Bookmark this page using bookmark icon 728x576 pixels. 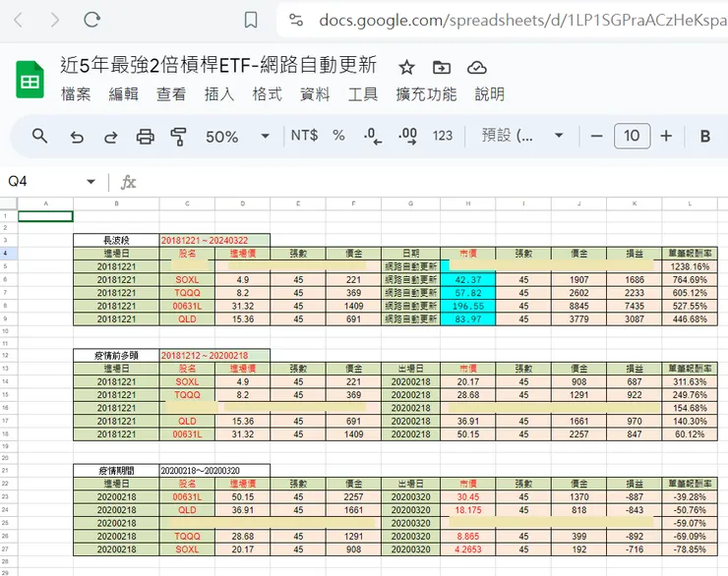tap(251, 20)
